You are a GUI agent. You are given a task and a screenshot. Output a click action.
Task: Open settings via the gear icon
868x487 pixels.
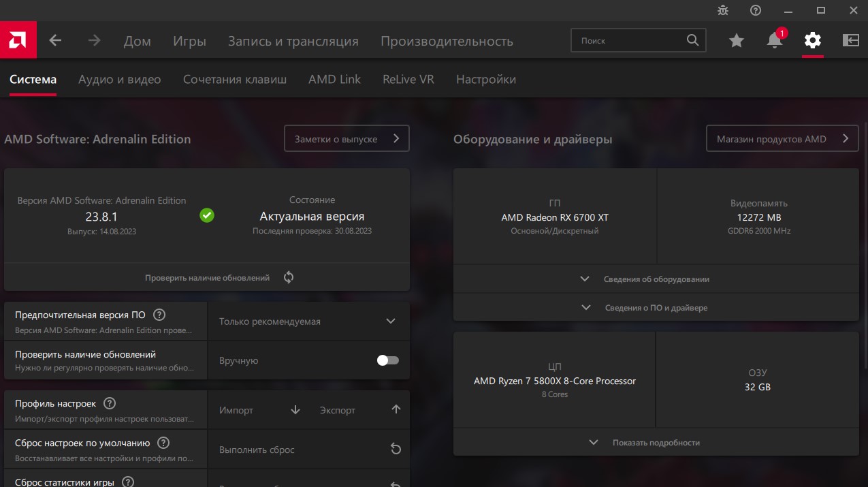pyautogui.click(x=812, y=40)
